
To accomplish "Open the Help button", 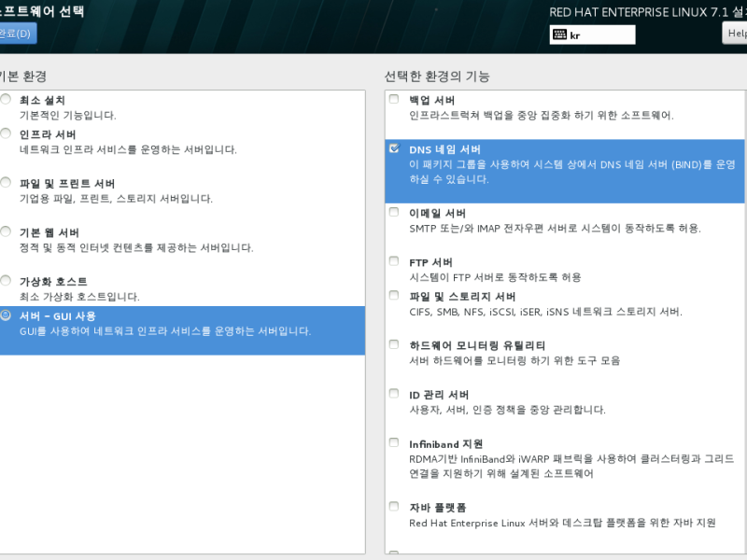I will [735, 34].
